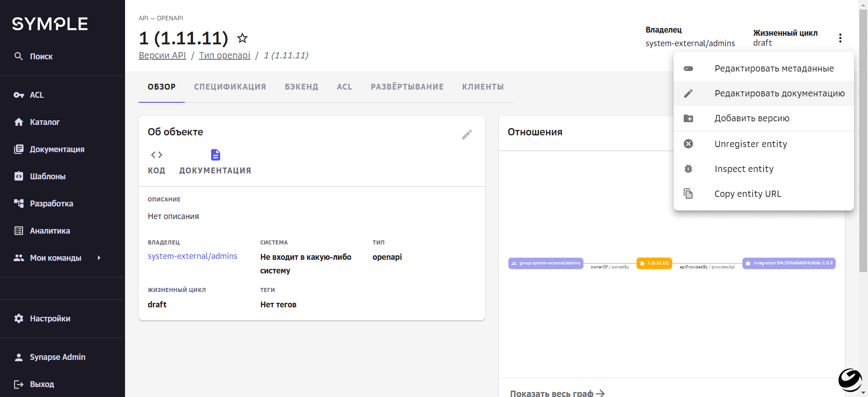The image size is (868, 397).
Task: Click the search magnifier icon
Action: pyautogui.click(x=19, y=56)
